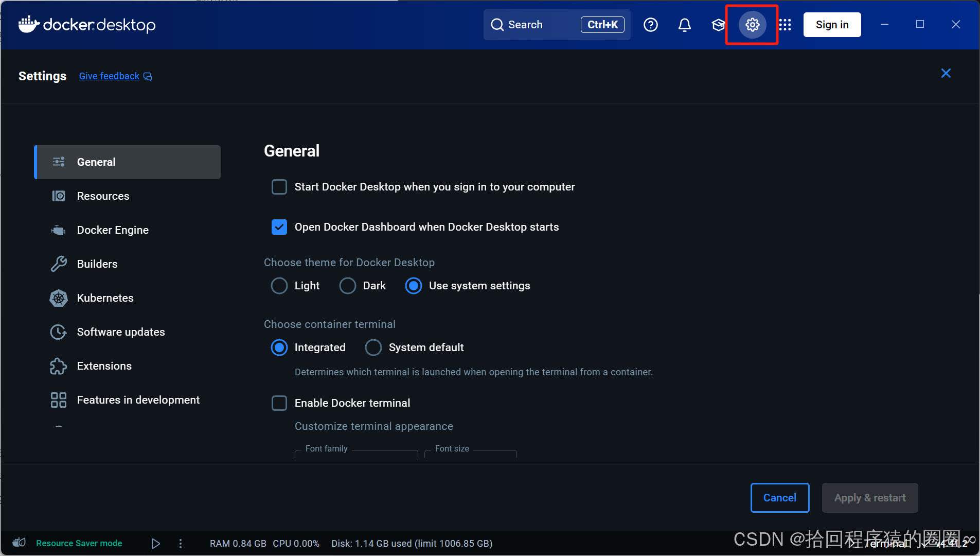Click the search magnifier icon
This screenshot has height=556, width=980.
tap(497, 25)
